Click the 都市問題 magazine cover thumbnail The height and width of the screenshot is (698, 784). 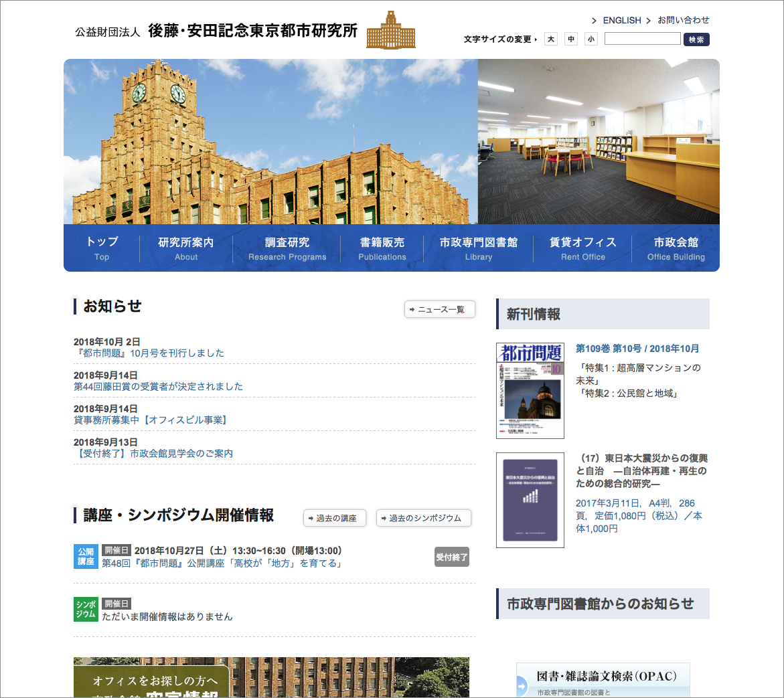point(530,391)
